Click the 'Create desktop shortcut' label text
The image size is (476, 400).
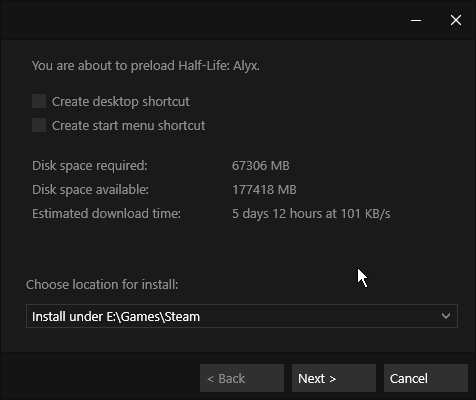pyautogui.click(x=121, y=101)
